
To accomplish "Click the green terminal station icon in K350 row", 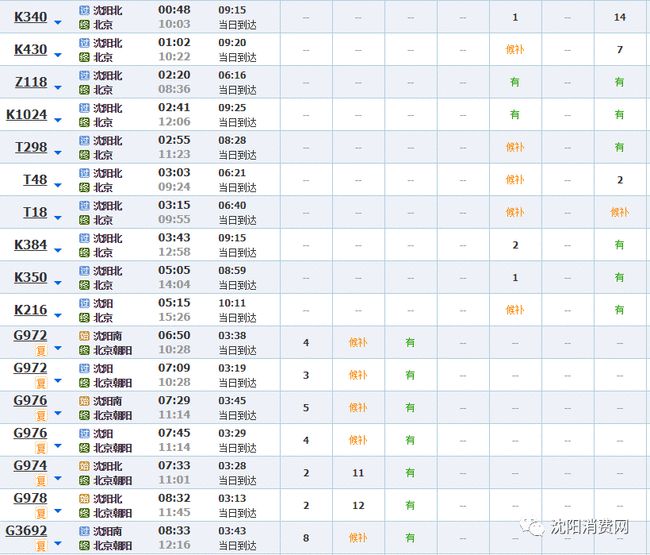I will pyautogui.click(x=85, y=285).
